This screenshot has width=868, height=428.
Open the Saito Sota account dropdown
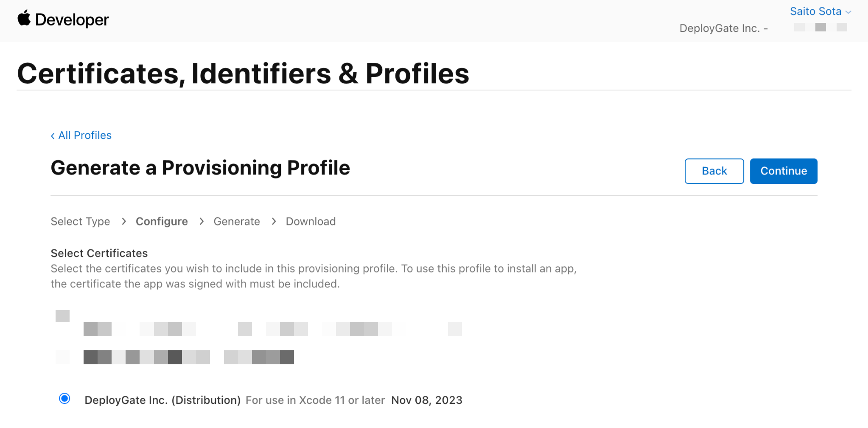click(x=815, y=11)
